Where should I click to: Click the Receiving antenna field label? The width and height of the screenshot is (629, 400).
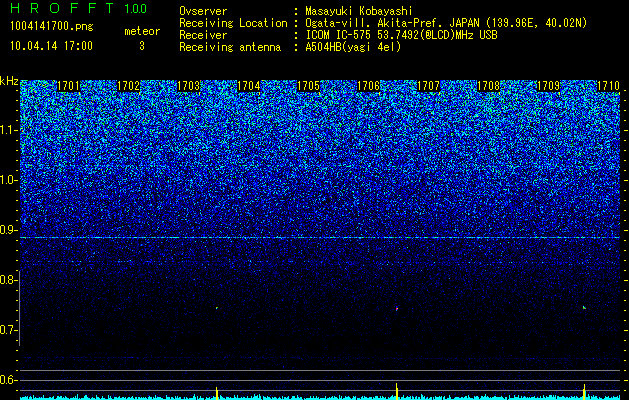pos(230,47)
